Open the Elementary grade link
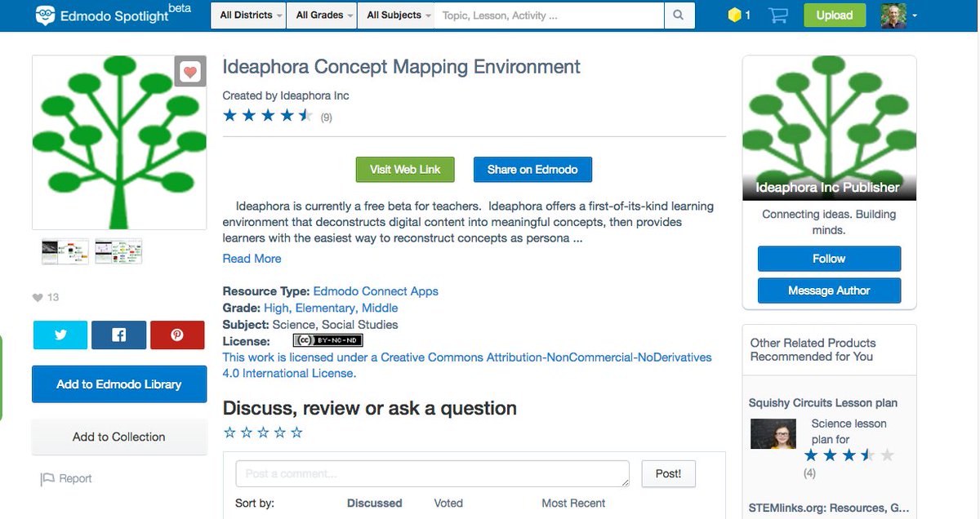Screen dimensions: 980x519 [x=325, y=308]
